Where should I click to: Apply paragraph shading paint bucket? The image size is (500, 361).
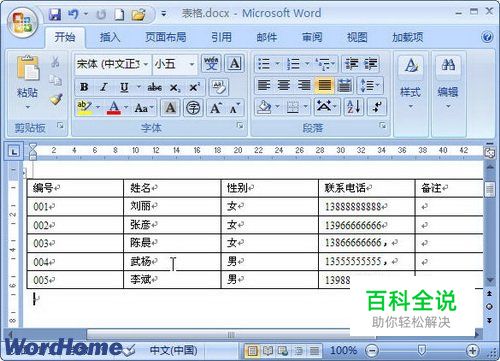pos(264,107)
